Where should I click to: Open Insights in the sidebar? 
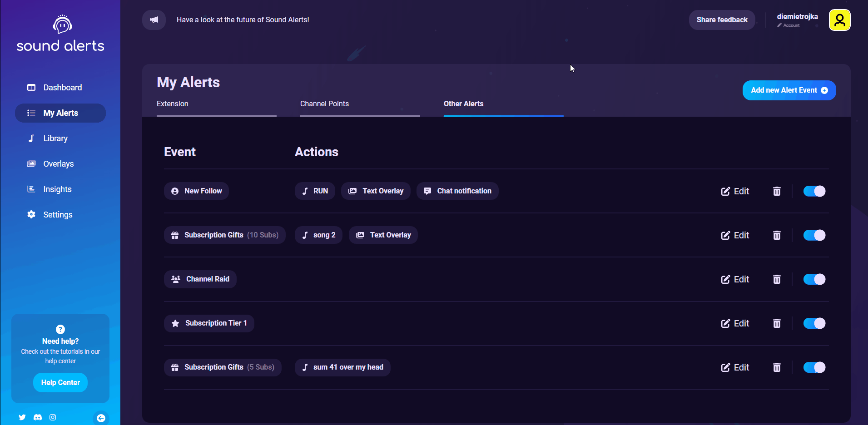click(60, 189)
